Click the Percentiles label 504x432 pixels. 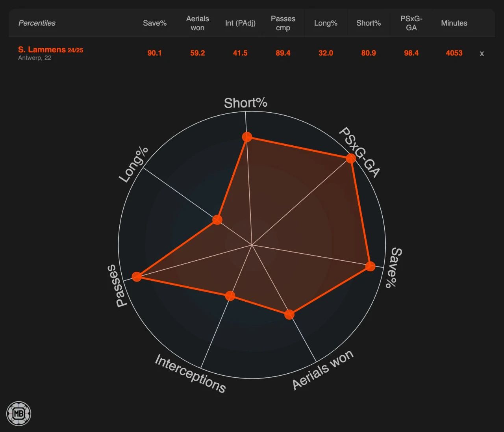[37, 23]
